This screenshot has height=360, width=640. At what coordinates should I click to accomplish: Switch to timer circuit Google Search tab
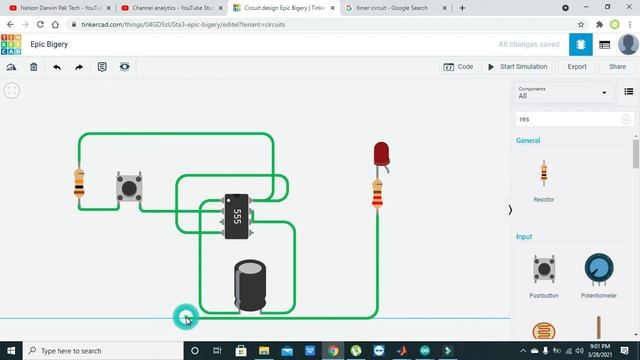click(x=392, y=8)
